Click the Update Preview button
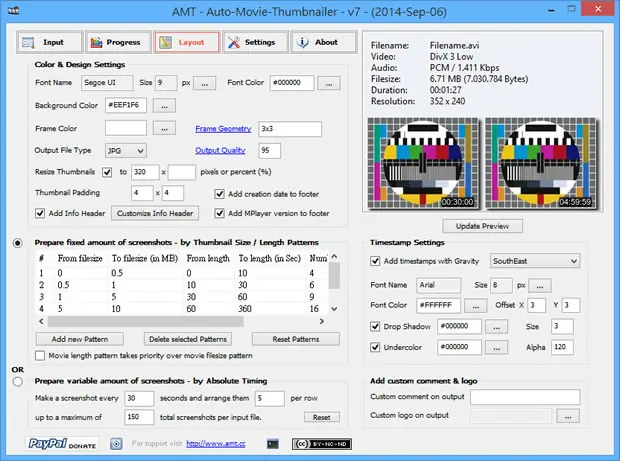The image size is (620, 461). (482, 226)
